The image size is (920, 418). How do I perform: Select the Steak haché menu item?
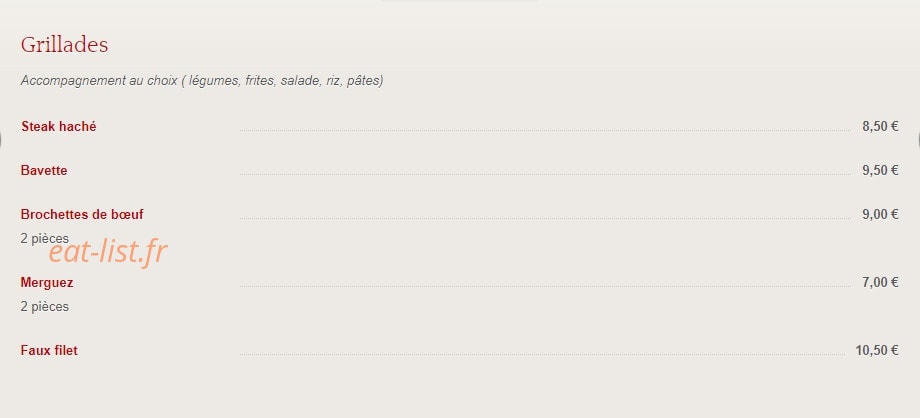(59, 126)
